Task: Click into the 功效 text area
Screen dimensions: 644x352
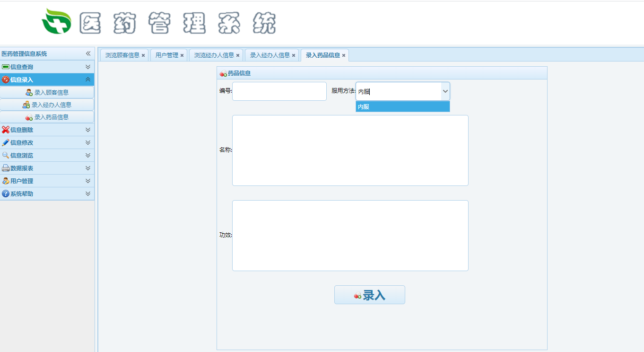Action: click(x=350, y=236)
